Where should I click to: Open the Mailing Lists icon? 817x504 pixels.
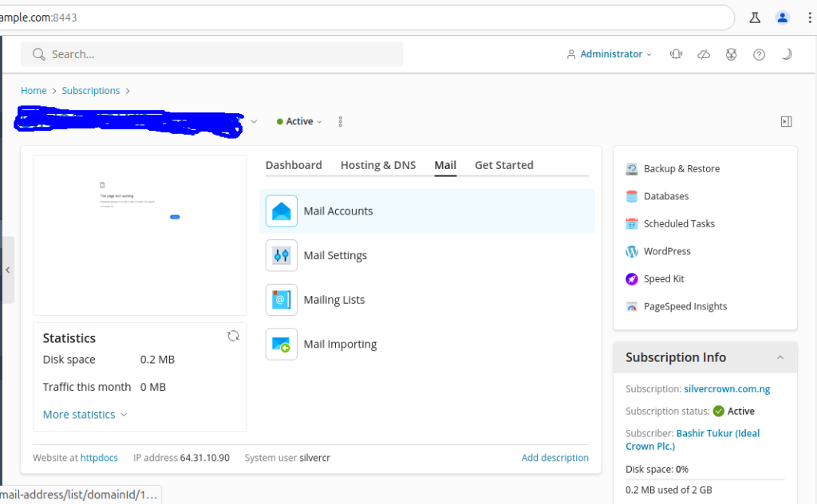point(281,300)
